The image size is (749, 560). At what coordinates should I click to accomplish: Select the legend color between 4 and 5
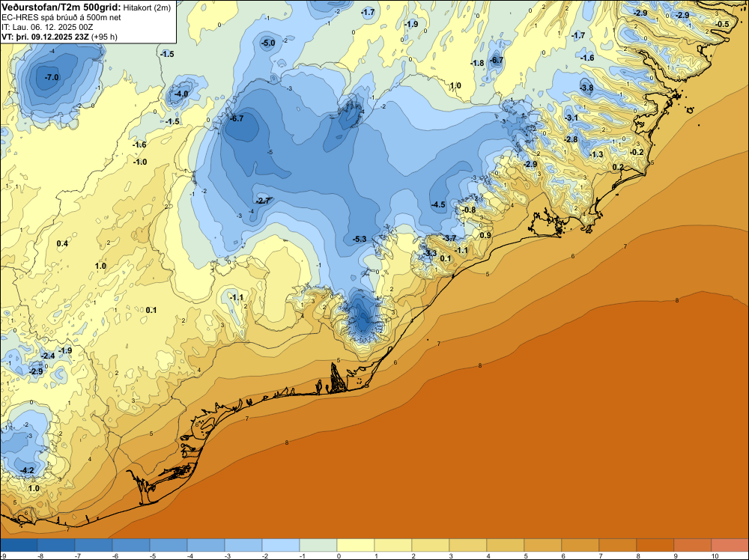[506, 545]
